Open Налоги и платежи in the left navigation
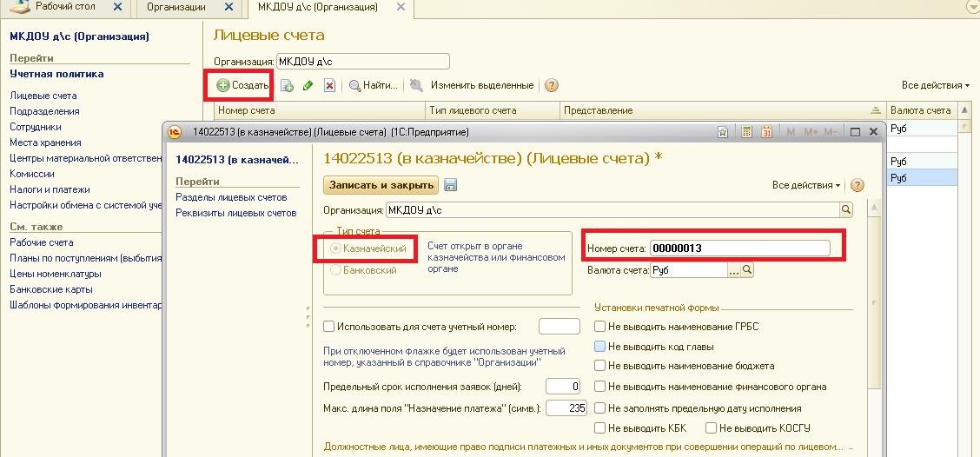The width and height of the screenshot is (980, 457). click(50, 189)
